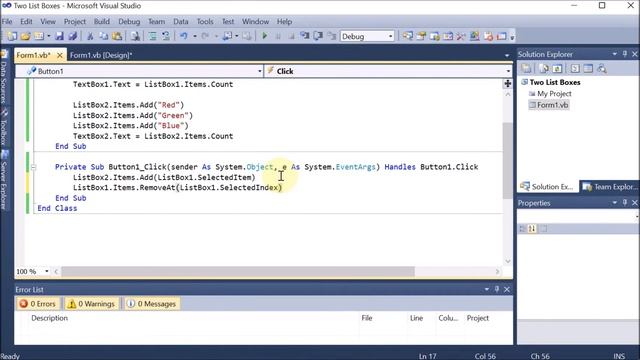Open the Button1 class name dropdown
640x360 pixels.
tap(260, 71)
